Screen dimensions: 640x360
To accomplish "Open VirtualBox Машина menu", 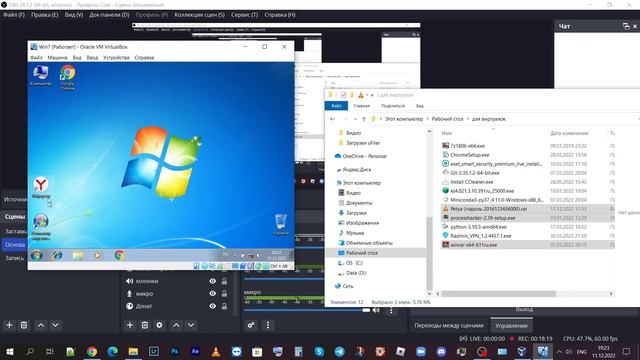I will [x=57, y=58].
